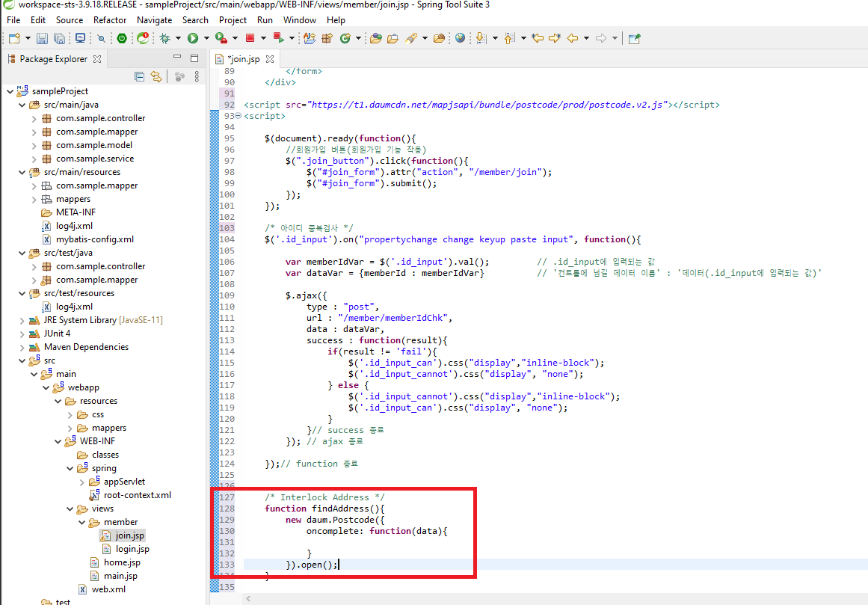Click the Search flashlight icon
Image resolution: width=868 pixels, height=605 pixels.
coord(411,38)
